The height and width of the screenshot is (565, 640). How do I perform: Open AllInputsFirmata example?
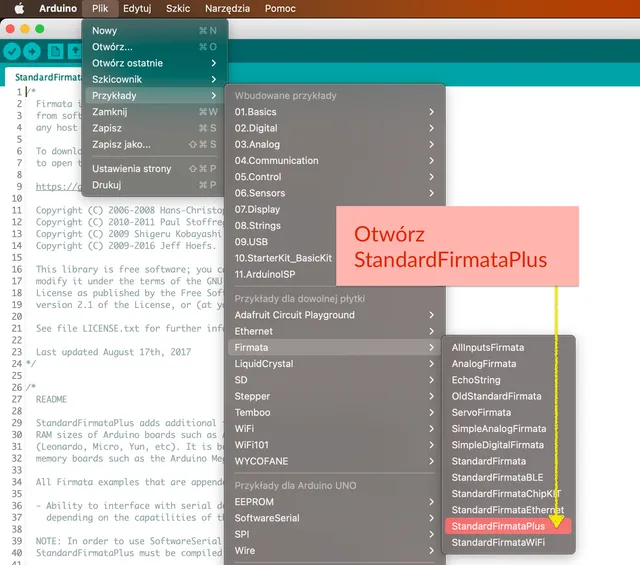coord(508,347)
